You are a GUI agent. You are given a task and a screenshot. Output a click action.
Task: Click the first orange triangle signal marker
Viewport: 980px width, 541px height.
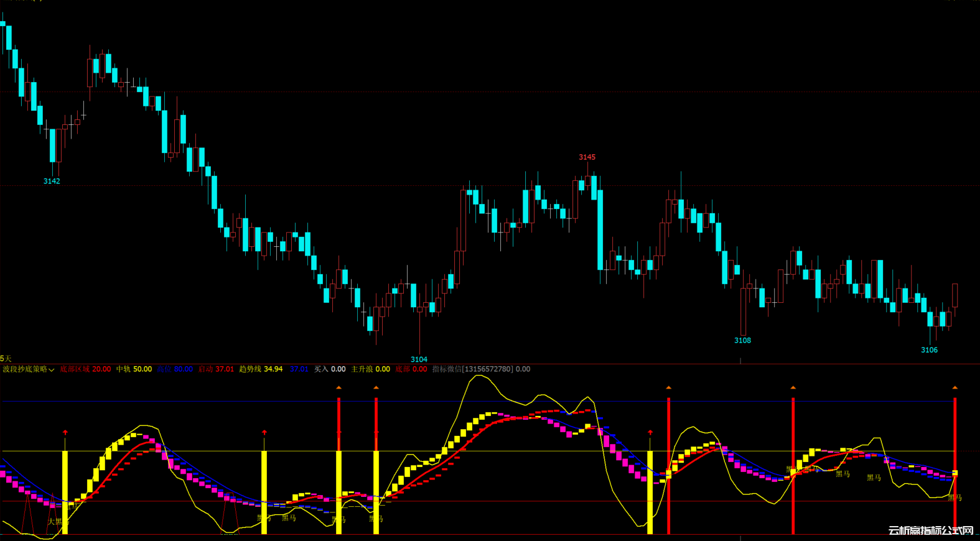point(339,387)
